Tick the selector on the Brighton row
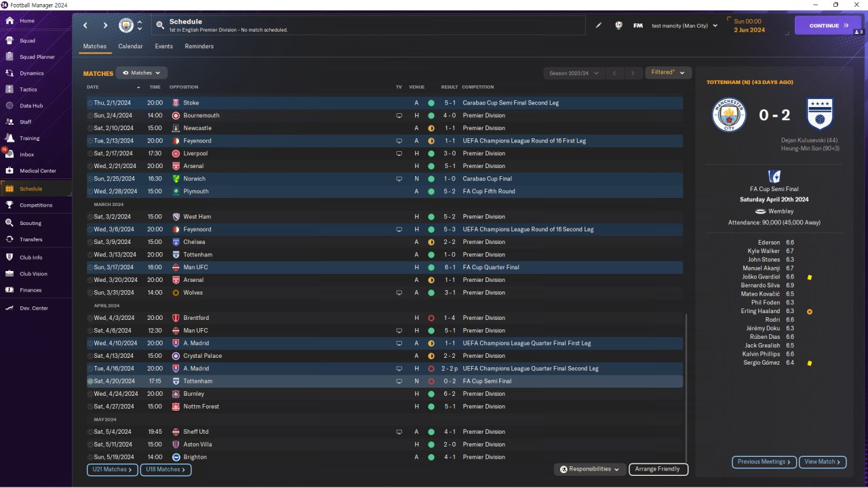 [x=90, y=457]
